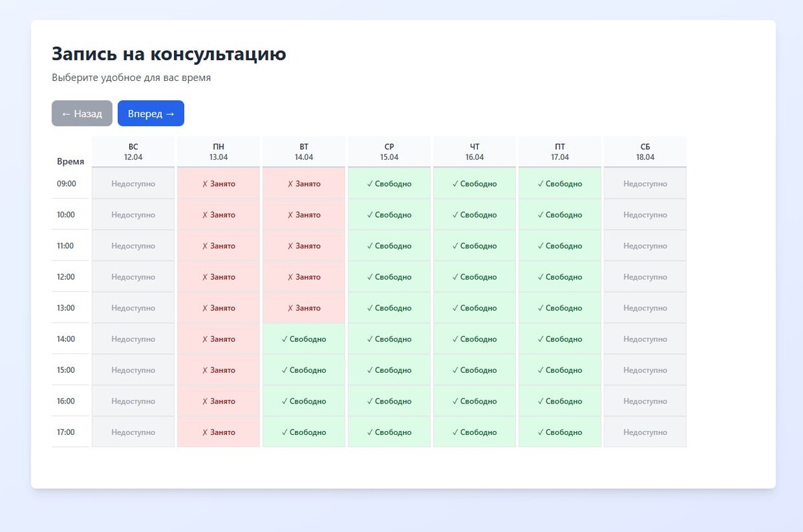Click the 13:00 Занято cell on ПН 13.04
803x532 pixels.
218,308
